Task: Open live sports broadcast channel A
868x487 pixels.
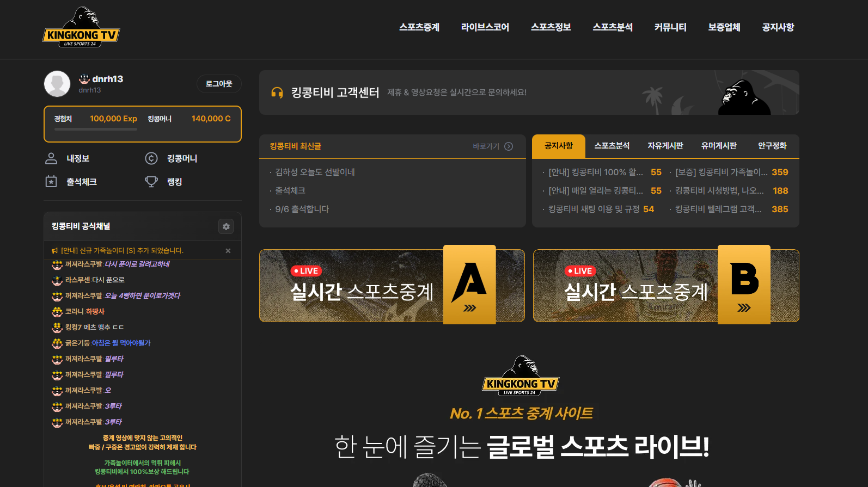Action: click(x=392, y=286)
